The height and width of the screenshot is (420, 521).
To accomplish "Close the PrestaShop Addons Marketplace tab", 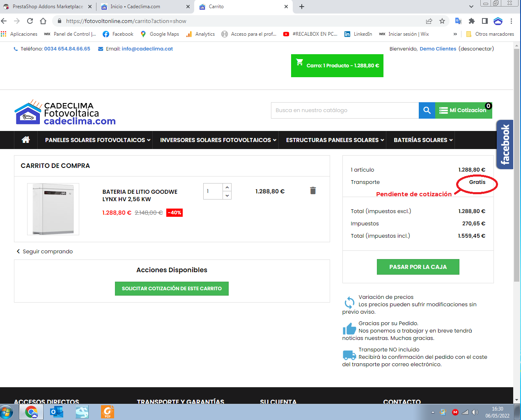I will tap(90, 7).
